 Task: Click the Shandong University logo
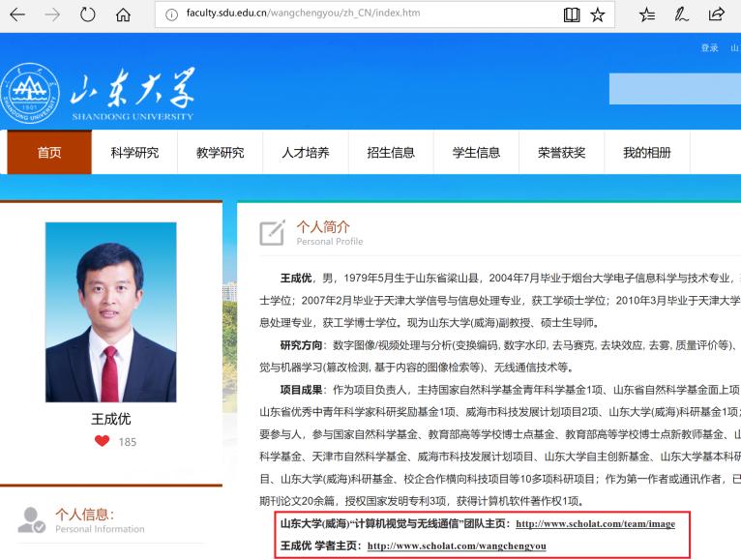tap(97, 90)
